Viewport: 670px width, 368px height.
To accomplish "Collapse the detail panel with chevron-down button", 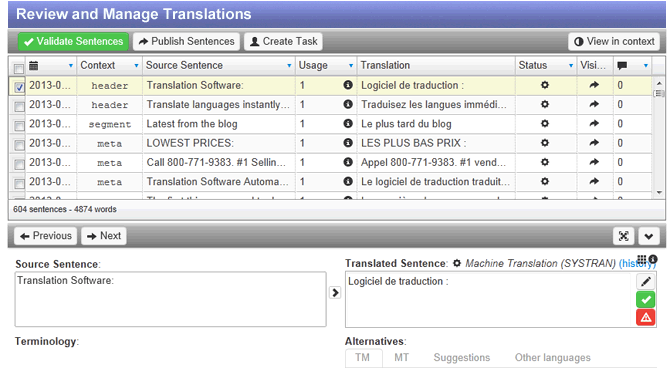I will coord(649,236).
